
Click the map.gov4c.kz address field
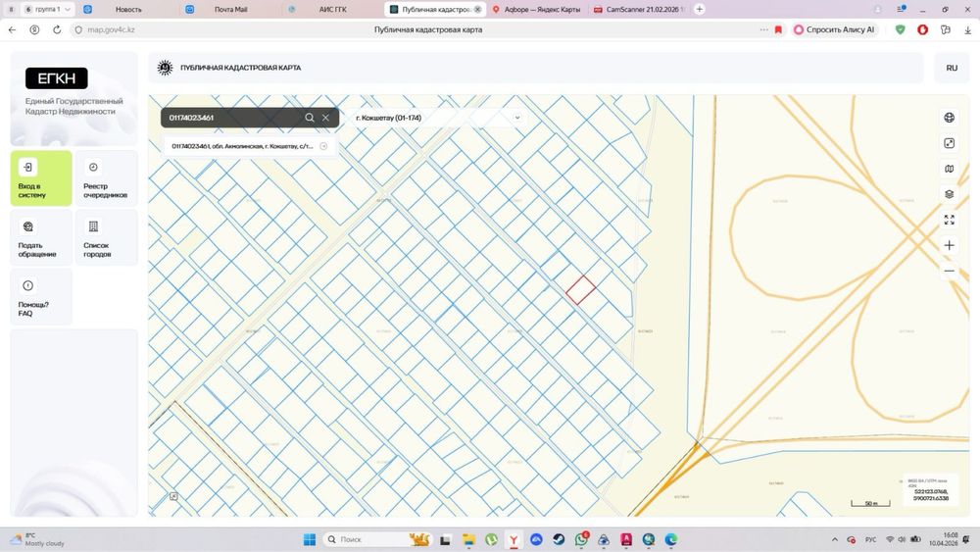[x=112, y=29]
